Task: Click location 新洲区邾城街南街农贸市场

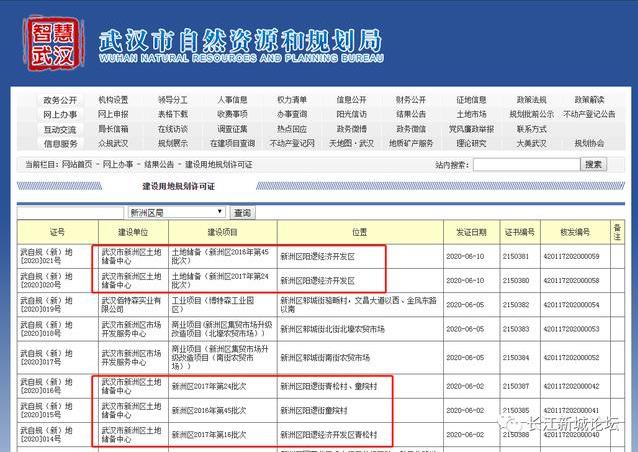Action: pyautogui.click(x=325, y=358)
